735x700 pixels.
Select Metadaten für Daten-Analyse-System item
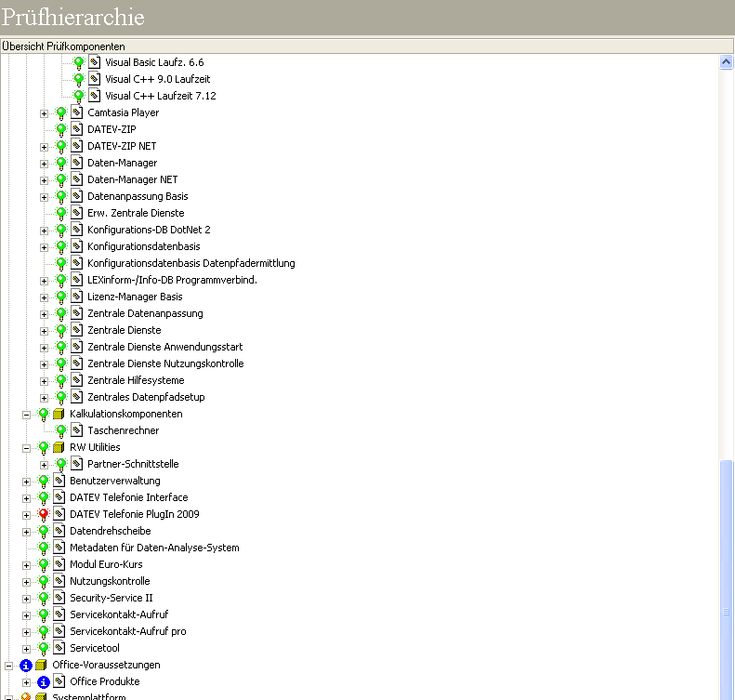[154, 548]
